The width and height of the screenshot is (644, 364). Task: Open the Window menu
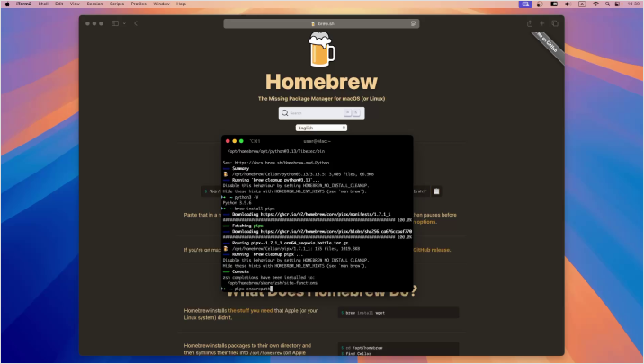[161, 4]
